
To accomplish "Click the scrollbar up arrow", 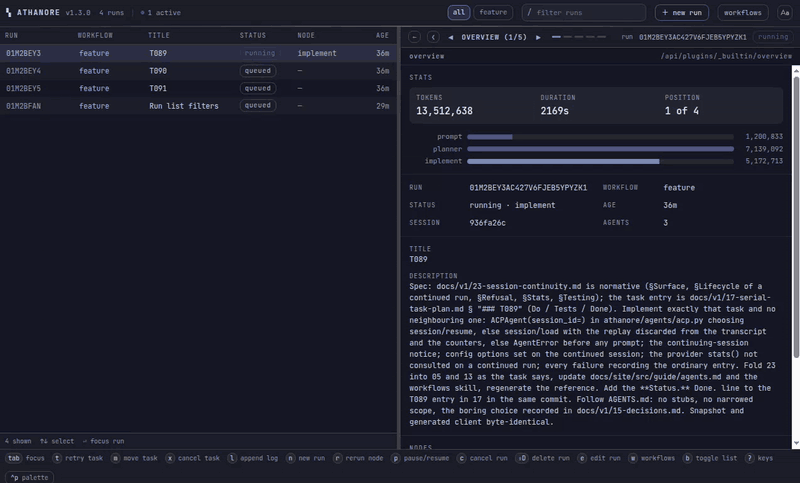I will click(796, 70).
